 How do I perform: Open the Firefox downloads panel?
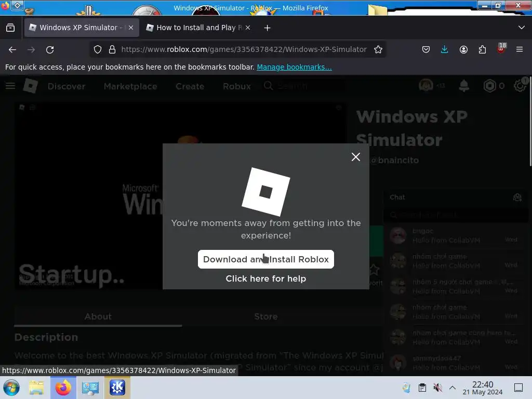pos(445,49)
